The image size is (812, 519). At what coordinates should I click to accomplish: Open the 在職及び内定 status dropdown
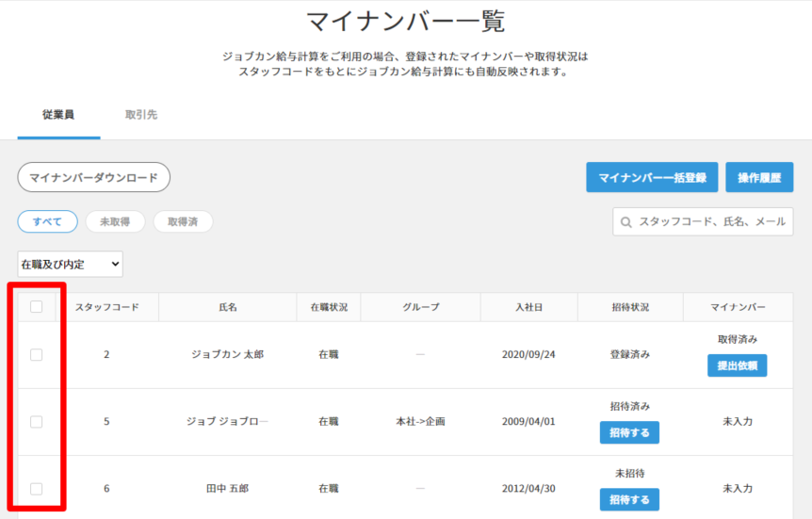71,265
